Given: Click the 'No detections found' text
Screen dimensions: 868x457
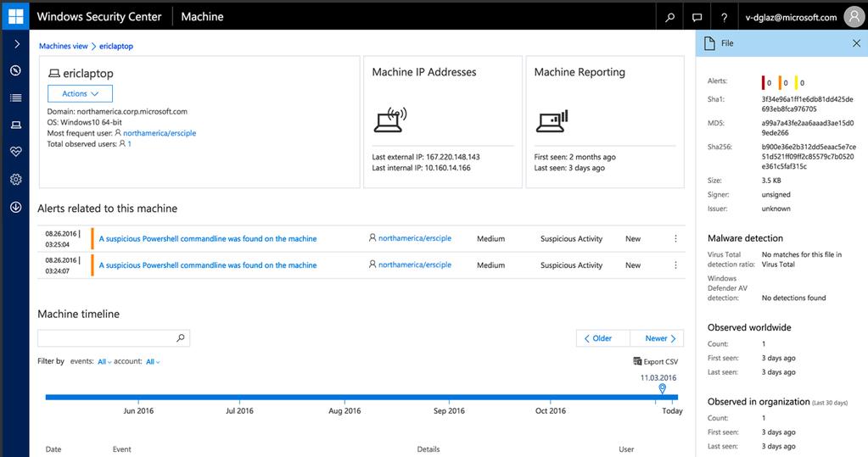Looking at the screenshot, I should [793, 298].
